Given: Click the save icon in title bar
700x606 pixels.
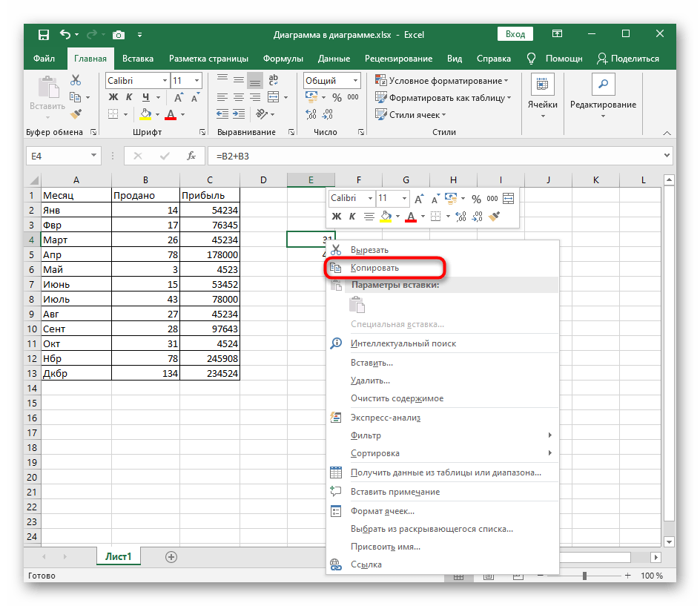Looking at the screenshot, I should pos(44,34).
